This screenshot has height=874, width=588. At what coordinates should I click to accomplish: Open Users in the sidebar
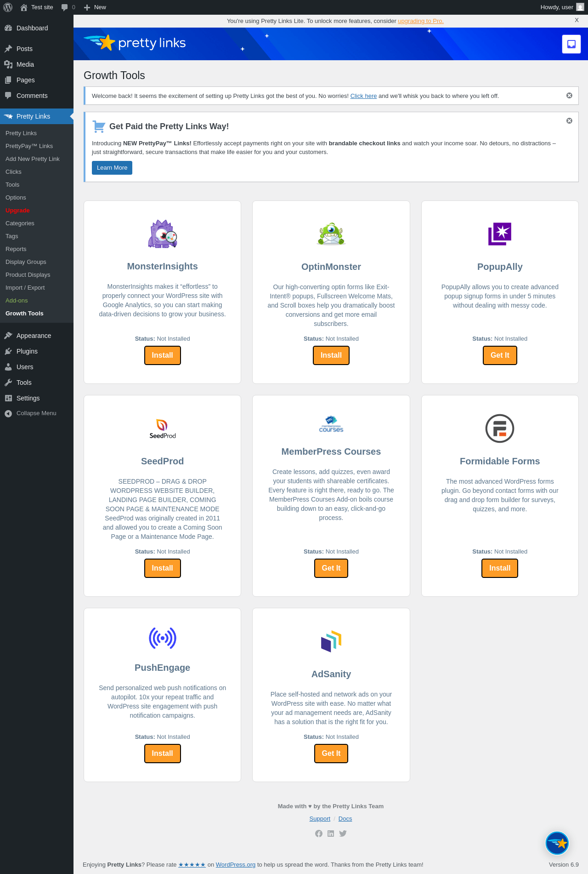tap(37, 367)
